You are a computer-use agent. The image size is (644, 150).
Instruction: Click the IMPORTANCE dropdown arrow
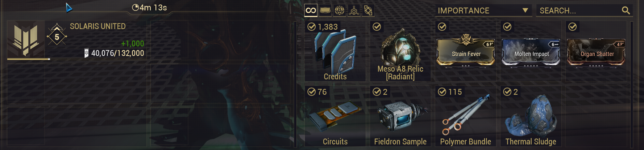point(525,10)
